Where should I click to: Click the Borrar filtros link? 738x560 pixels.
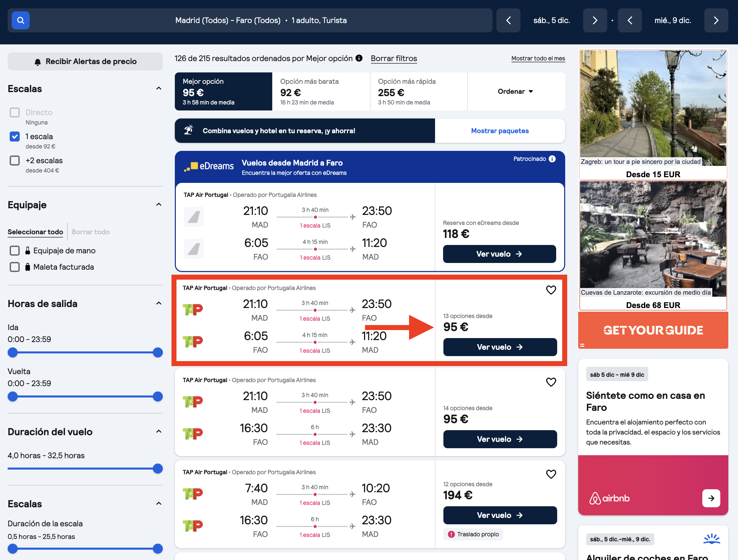coord(394,58)
